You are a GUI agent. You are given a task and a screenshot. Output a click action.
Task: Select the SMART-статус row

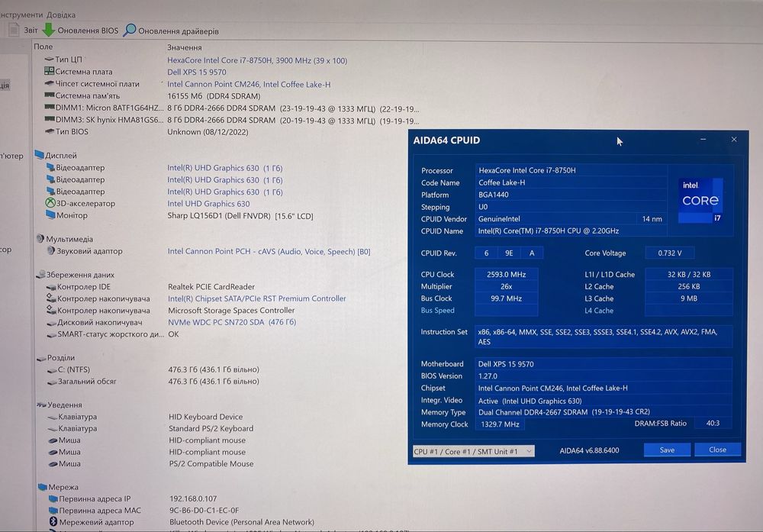click(113, 334)
